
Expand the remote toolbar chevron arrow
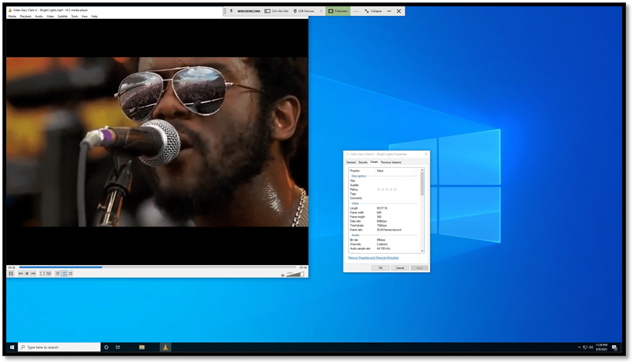[x=321, y=11]
